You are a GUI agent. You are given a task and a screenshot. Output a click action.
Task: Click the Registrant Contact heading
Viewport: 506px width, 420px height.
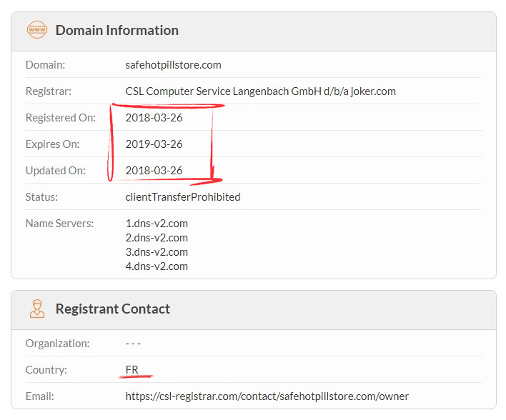pyautogui.click(x=112, y=309)
